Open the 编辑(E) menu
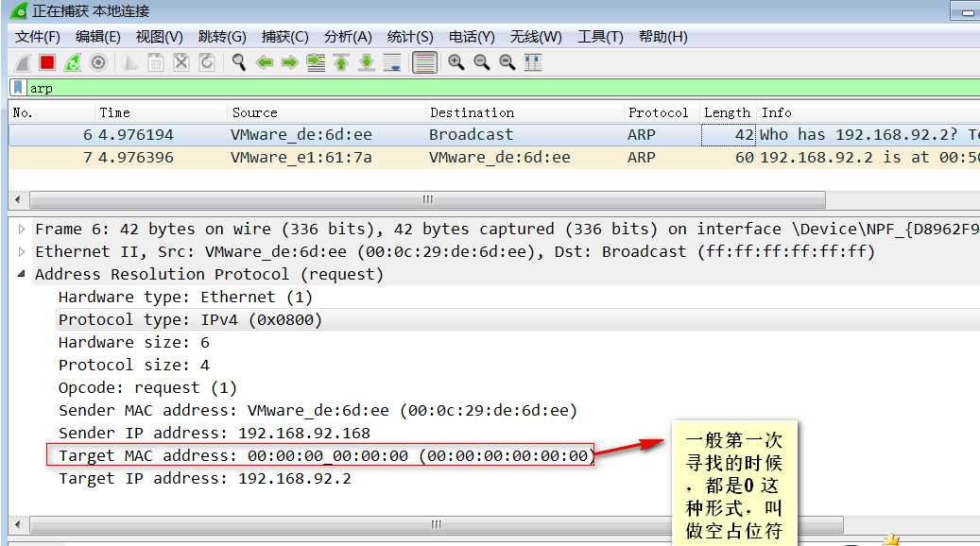Screen dimensions: 980x546 [x=98, y=37]
